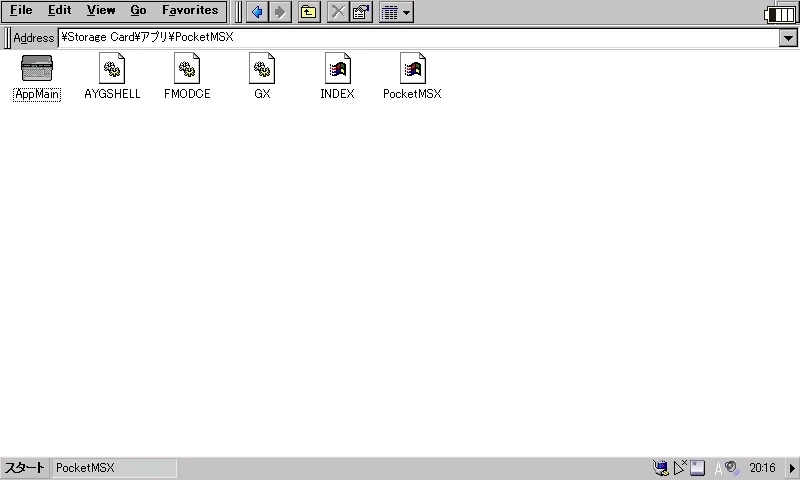Click the 20:16 clock in taskbar
The width and height of the screenshot is (800, 480).
tap(762, 468)
